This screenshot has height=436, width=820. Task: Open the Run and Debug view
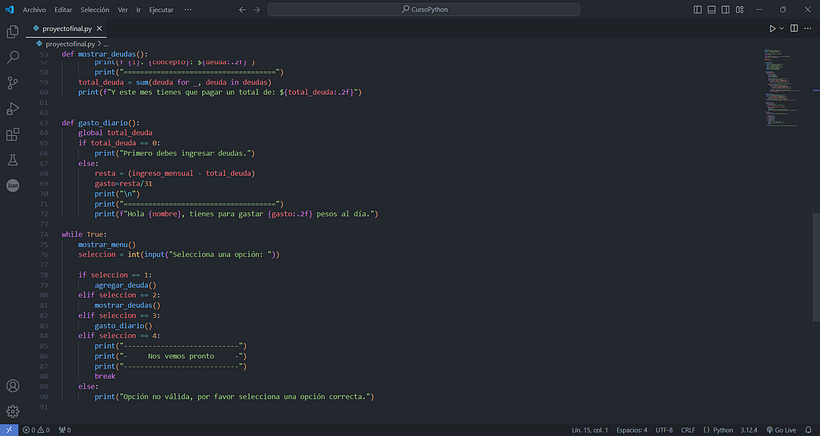point(13,108)
